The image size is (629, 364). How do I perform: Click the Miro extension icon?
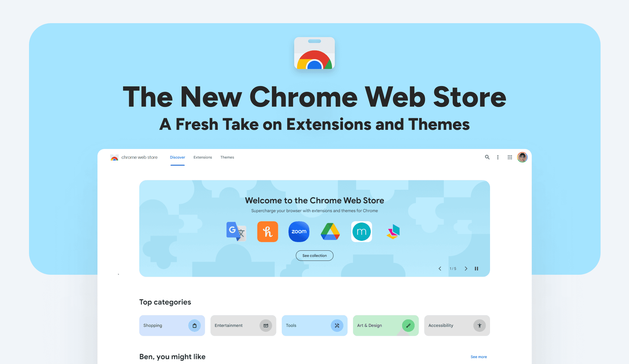click(362, 231)
